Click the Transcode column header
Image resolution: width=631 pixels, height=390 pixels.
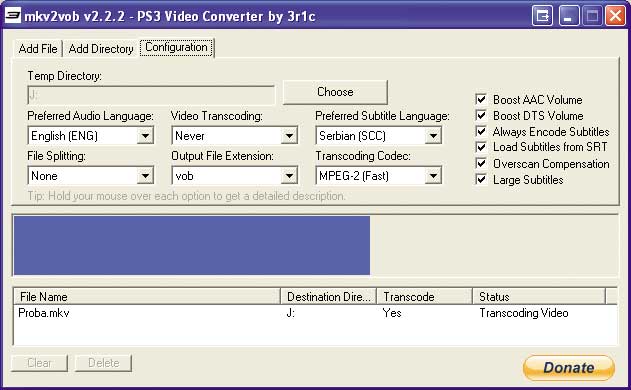(x=424, y=297)
